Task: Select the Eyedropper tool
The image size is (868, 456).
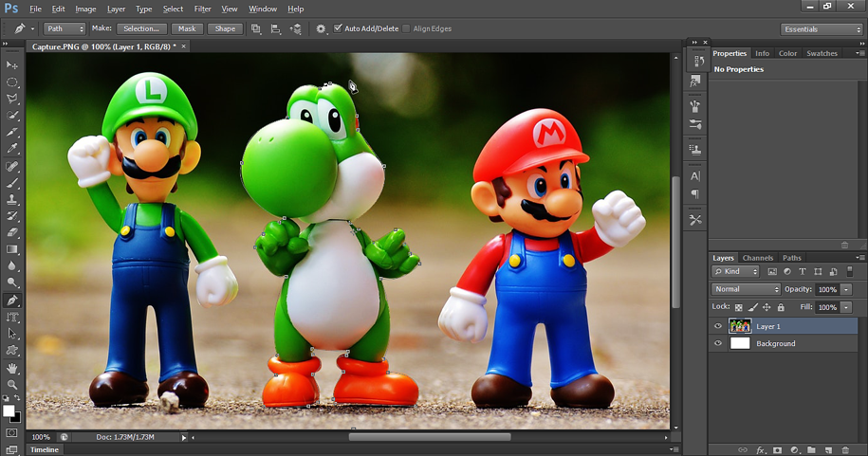Action: click(x=11, y=148)
